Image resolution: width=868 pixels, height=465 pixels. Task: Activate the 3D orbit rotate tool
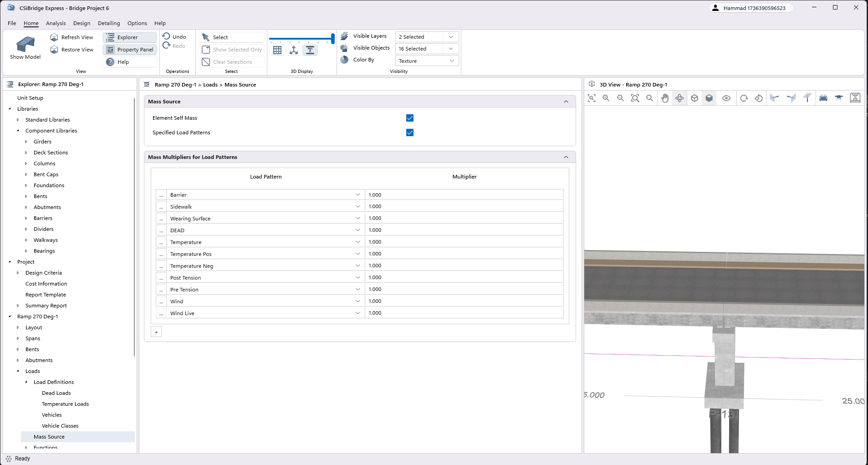pos(679,98)
